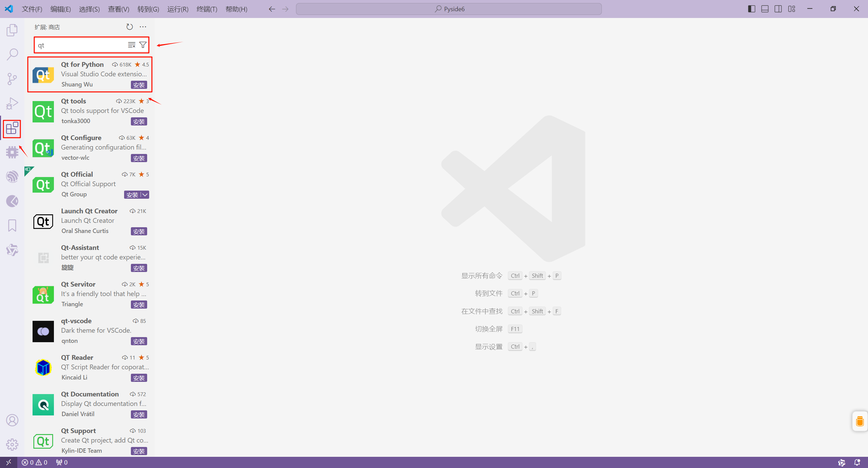Screen dimensions: 868x468
Task: Toggle the bottom panel visibility
Action: tap(765, 9)
